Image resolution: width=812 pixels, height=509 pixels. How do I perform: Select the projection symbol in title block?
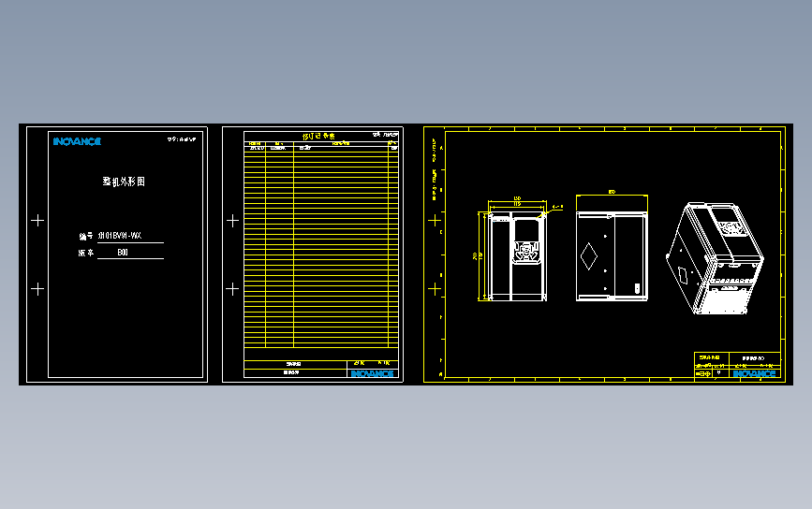click(702, 373)
